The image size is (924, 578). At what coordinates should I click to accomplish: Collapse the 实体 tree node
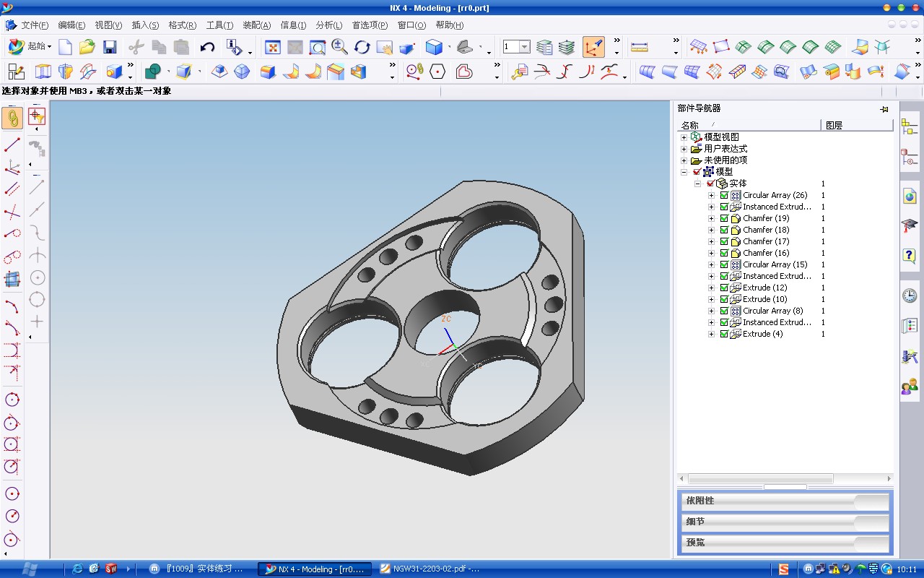tap(698, 184)
